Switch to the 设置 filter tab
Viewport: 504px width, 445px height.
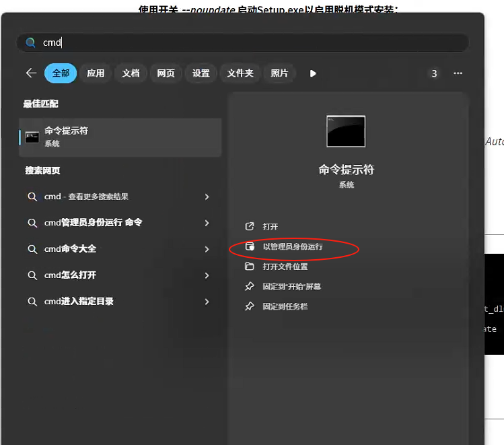(201, 73)
